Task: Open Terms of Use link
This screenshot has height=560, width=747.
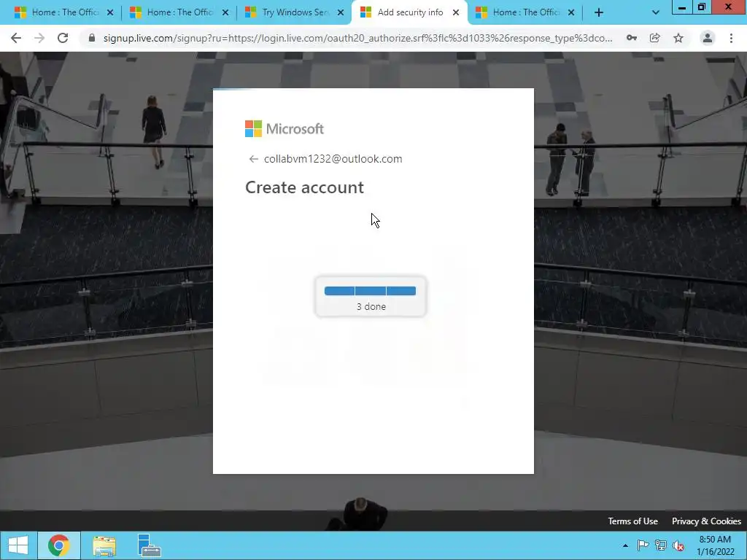Action: coord(632,521)
